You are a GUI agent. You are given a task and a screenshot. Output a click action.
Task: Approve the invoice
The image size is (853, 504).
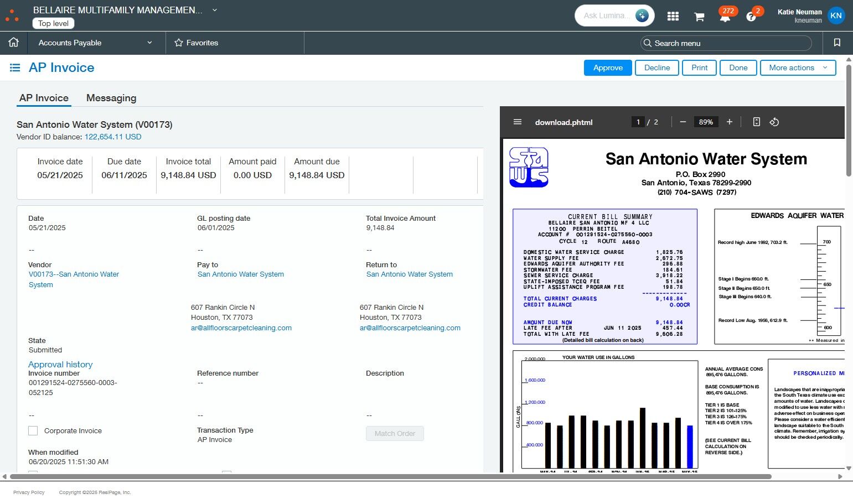coord(608,67)
